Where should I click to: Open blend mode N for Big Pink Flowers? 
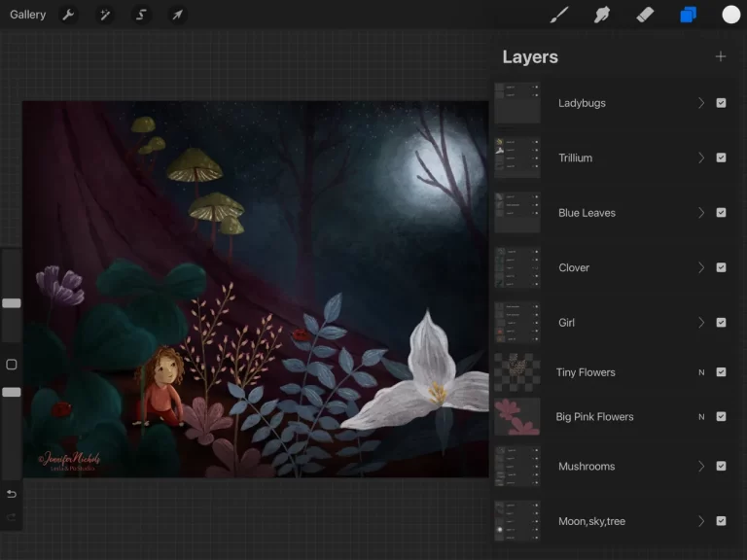click(x=701, y=417)
